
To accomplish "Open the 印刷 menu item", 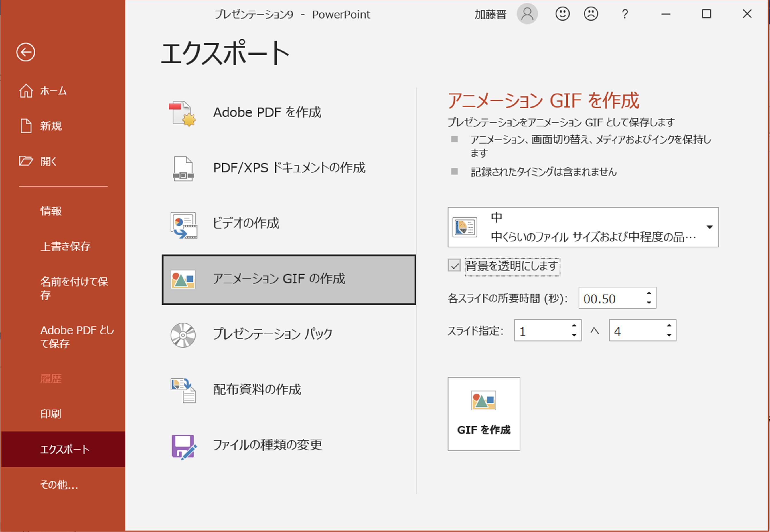I will [x=51, y=414].
